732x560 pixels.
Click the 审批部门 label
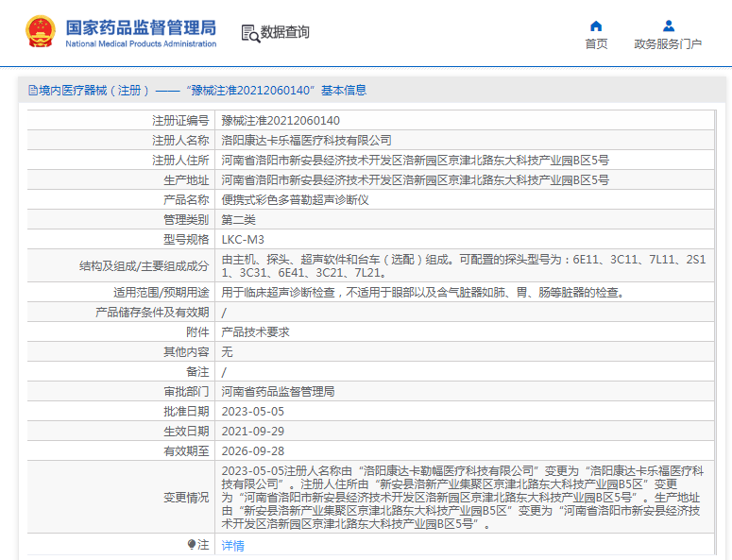coord(186,392)
